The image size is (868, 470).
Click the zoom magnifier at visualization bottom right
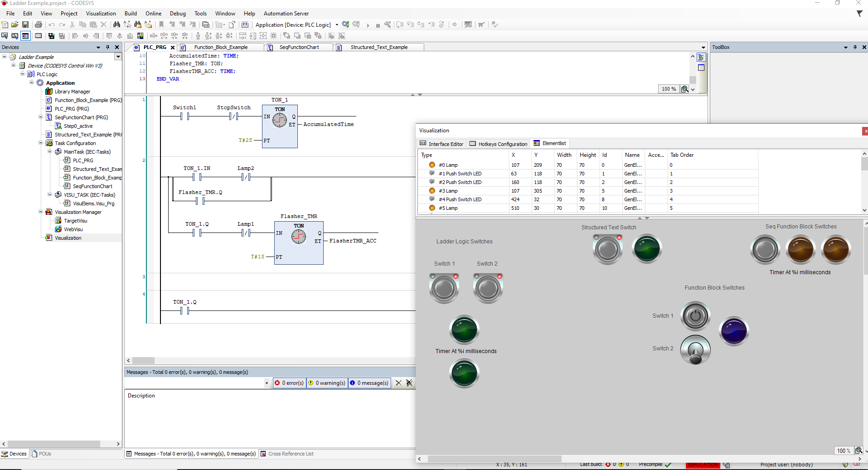(x=858, y=451)
